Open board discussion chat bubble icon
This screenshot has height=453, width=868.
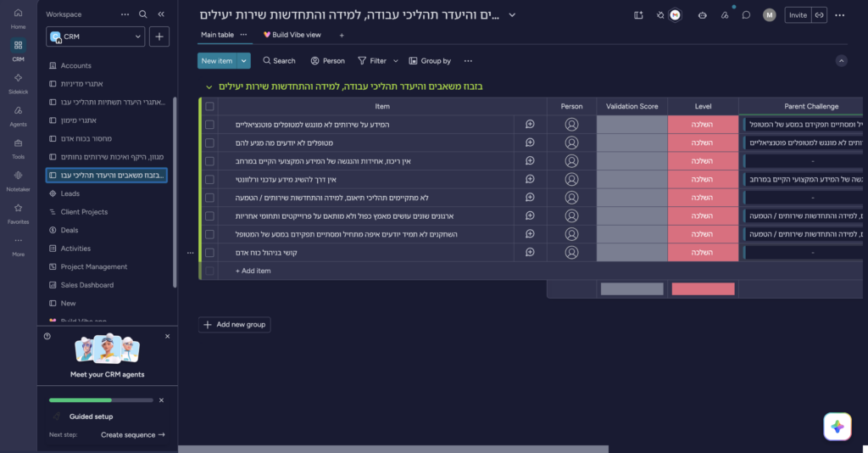click(746, 15)
